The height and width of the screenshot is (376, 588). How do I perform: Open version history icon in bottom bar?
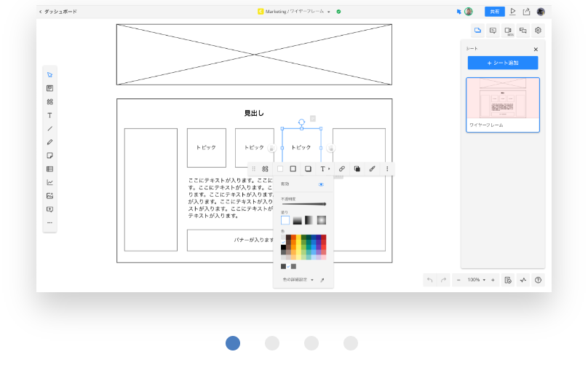pos(508,280)
